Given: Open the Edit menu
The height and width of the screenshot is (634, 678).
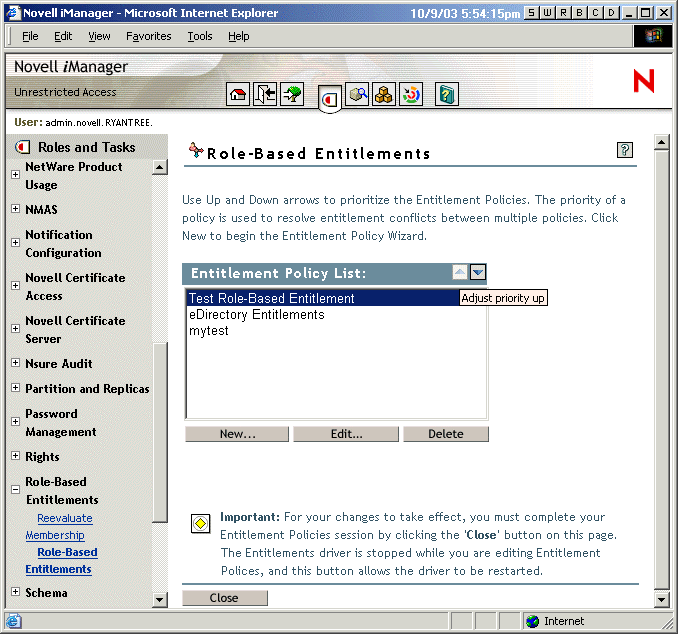Looking at the screenshot, I should [x=63, y=36].
